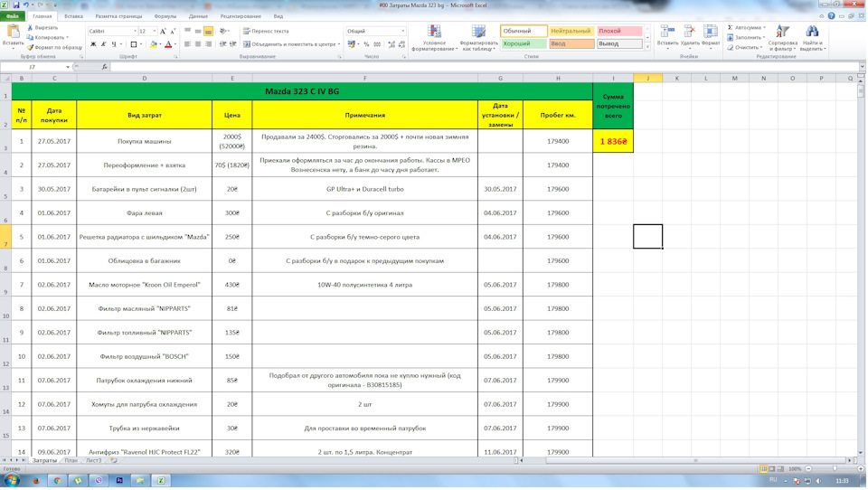Apply 'Нейтральный' cell style
Screen dimensions: 868x490
[x=571, y=31]
